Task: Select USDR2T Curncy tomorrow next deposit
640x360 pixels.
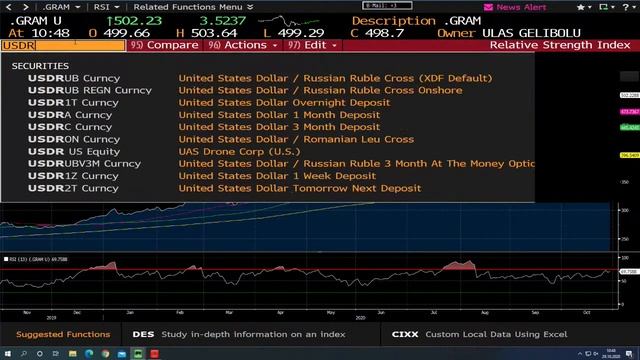Action: (268, 188)
